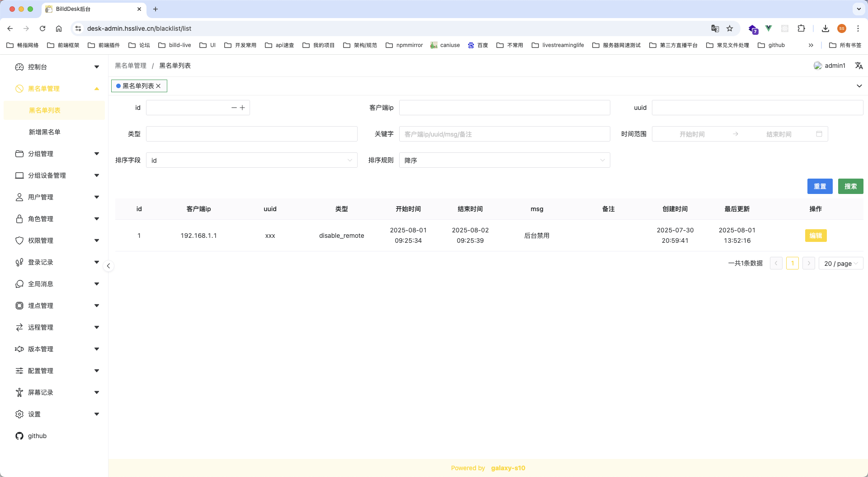Click the 黑名单管理 ban icon
This screenshot has width=868, height=477.
click(x=19, y=89)
